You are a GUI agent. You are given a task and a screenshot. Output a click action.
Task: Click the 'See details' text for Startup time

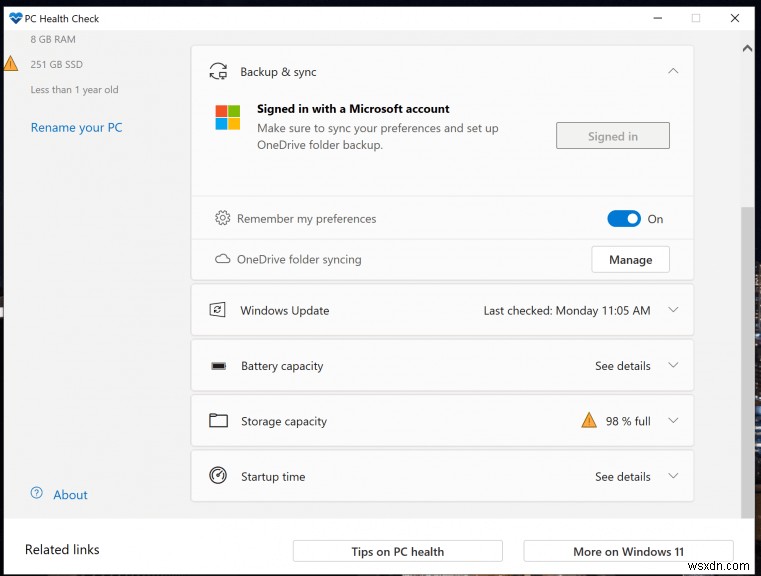pos(623,477)
